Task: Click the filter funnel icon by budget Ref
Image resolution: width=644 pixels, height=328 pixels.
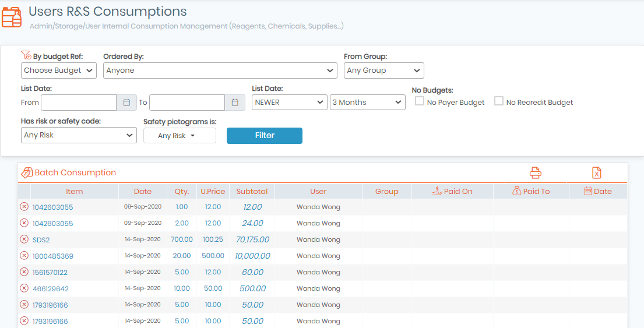Action: (26, 55)
